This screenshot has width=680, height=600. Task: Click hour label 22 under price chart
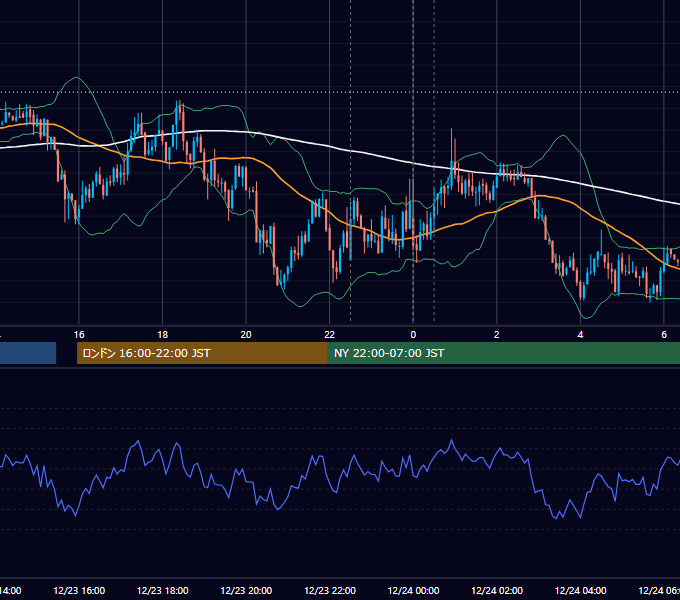(x=330, y=335)
